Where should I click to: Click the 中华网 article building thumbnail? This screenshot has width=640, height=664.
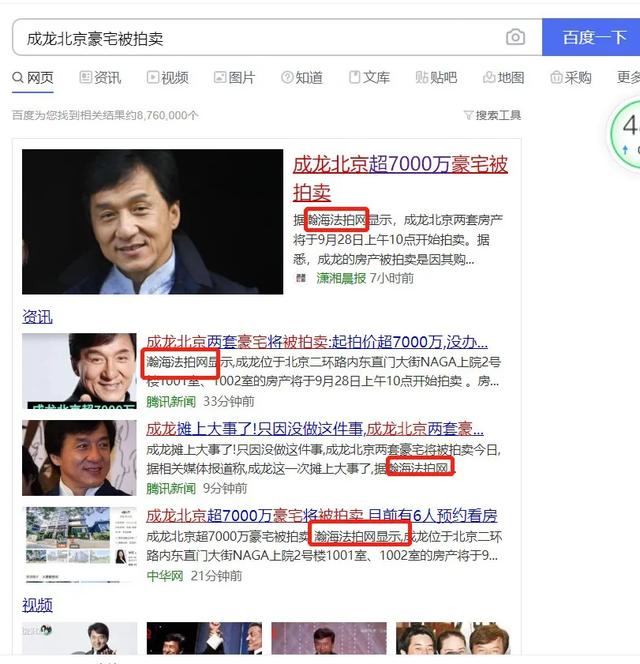coord(79,544)
